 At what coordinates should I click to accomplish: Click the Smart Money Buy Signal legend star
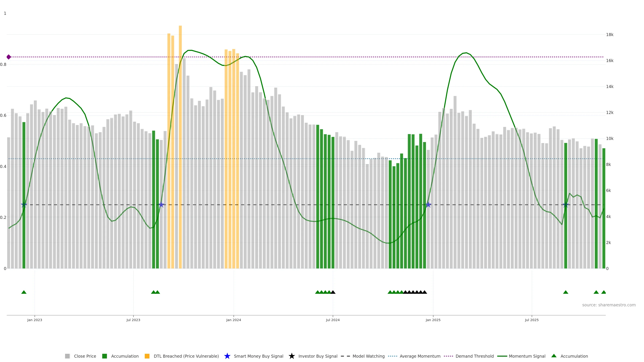(x=227, y=356)
